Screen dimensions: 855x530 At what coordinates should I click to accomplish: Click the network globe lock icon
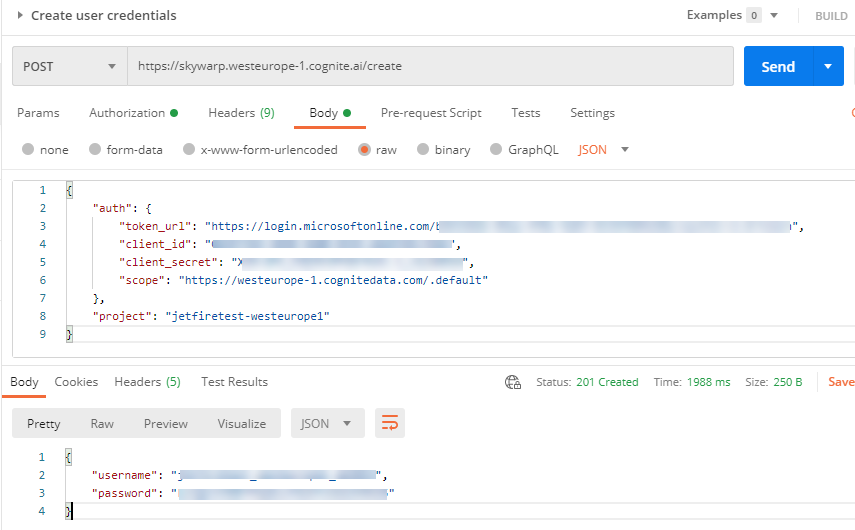tap(513, 382)
